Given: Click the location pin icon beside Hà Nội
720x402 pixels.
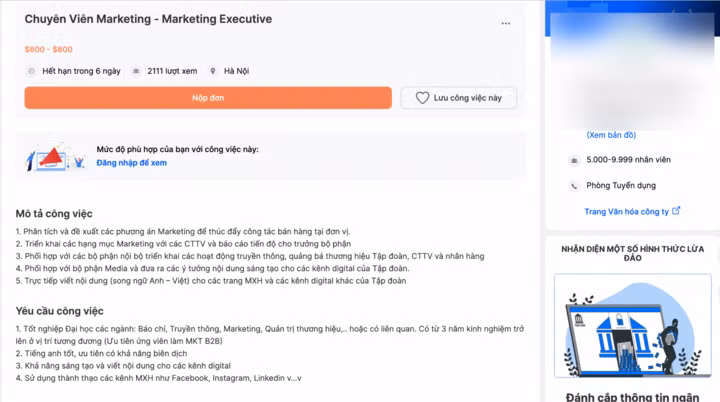Looking at the screenshot, I should coord(213,71).
